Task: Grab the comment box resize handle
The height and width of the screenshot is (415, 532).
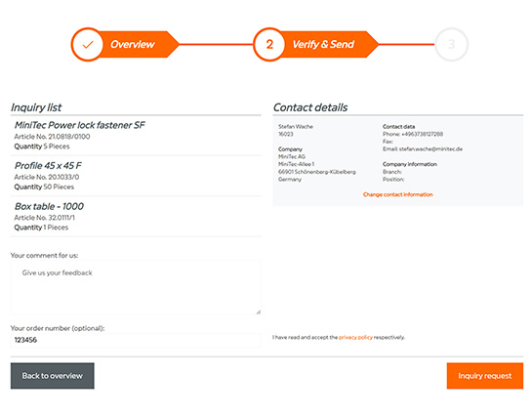Action: [x=259, y=312]
